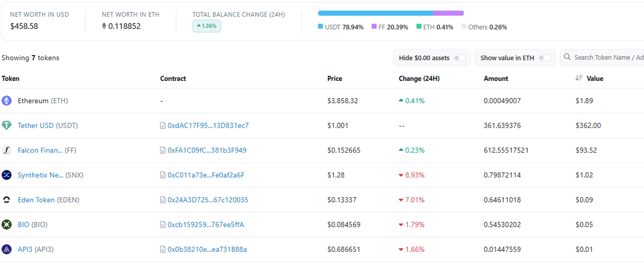Toggle Show value in ETH switch
Screen dimensions: 644x269
click(544, 58)
